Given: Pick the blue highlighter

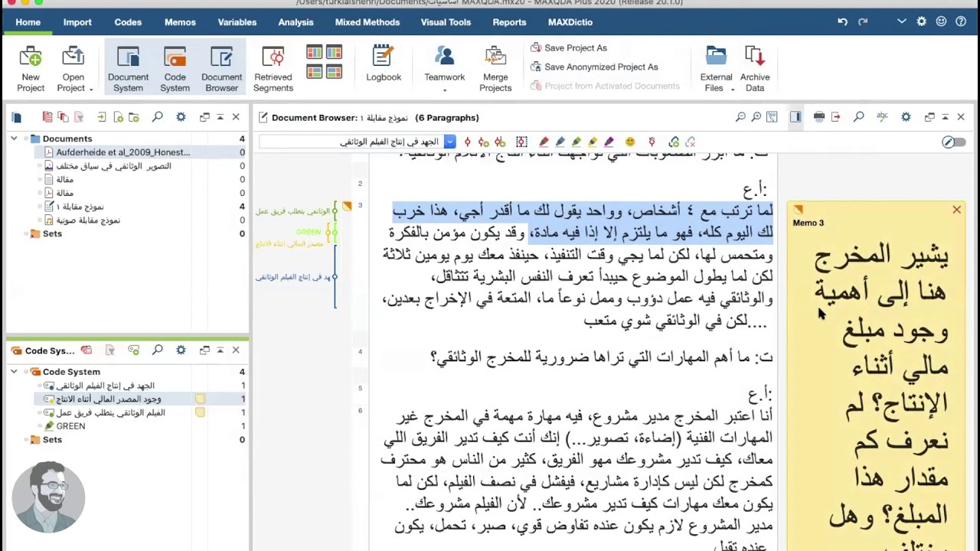Looking at the screenshot, I should [560, 142].
